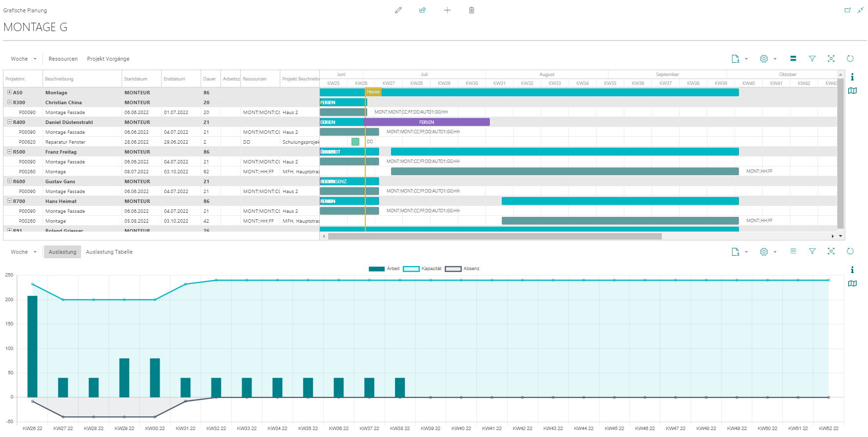
Task: Open settings gear dropdown above utilization chart
Action: pos(768,251)
